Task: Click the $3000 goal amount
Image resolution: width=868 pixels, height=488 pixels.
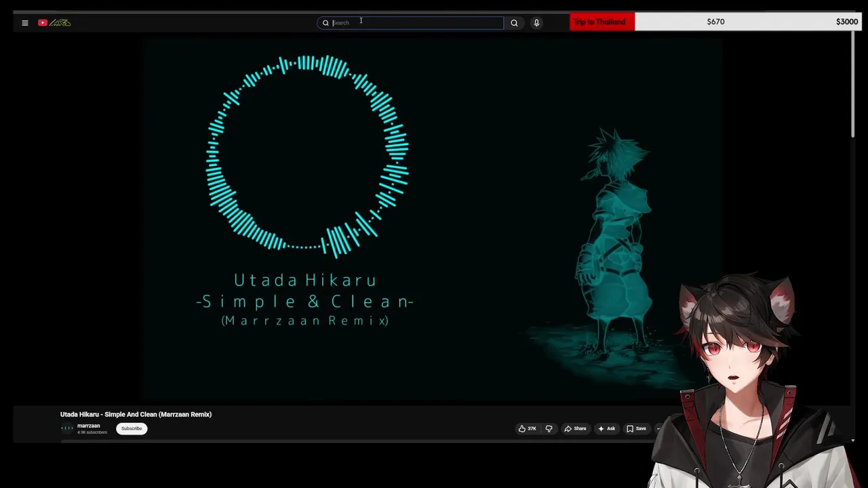Action: click(846, 22)
